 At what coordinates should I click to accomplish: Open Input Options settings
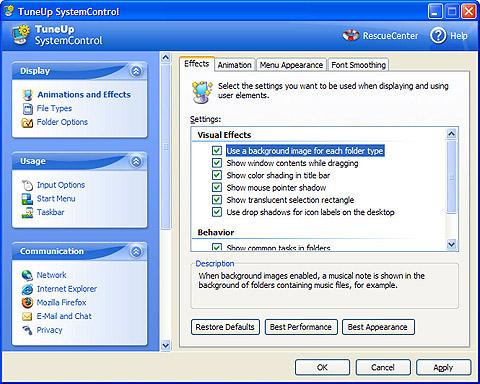61,185
